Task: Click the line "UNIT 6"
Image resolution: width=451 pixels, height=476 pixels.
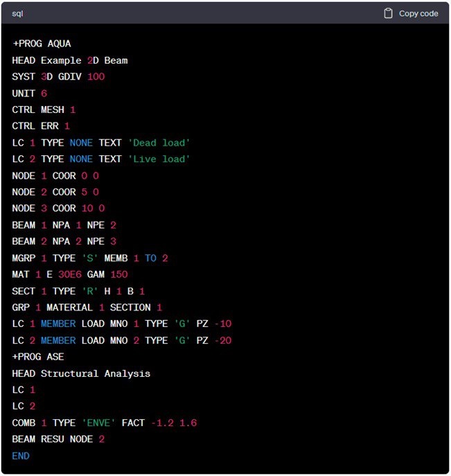Action: [x=29, y=94]
